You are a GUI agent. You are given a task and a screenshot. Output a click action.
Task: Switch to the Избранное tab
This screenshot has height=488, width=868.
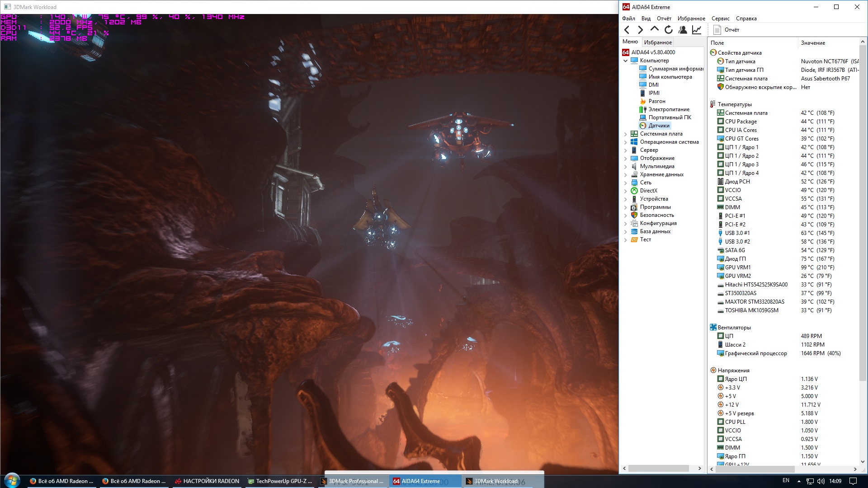(658, 42)
